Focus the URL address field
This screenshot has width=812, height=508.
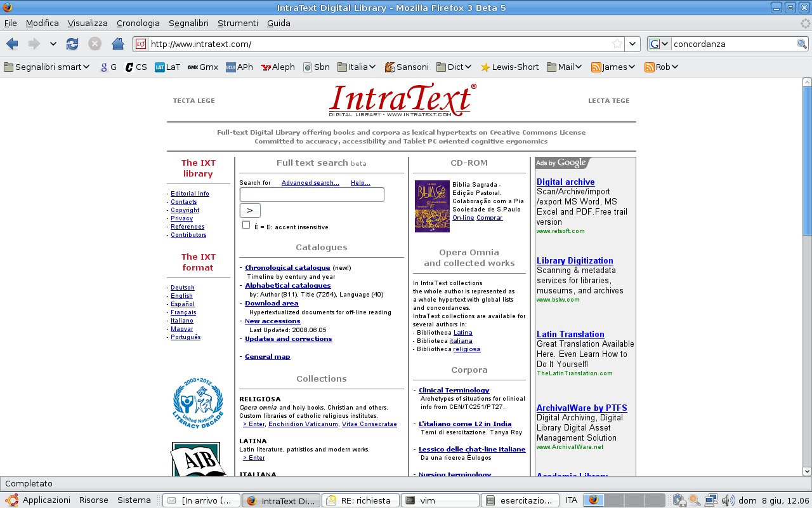379,44
